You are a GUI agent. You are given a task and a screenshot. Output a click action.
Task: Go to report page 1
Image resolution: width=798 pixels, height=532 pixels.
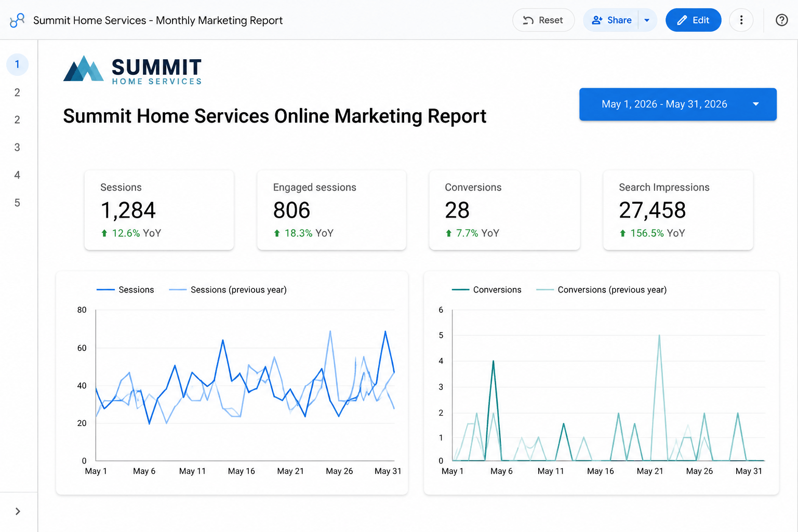(17, 64)
